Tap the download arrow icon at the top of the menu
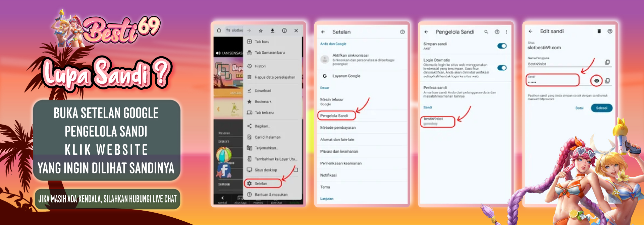644x225 pixels. pyautogui.click(x=272, y=30)
